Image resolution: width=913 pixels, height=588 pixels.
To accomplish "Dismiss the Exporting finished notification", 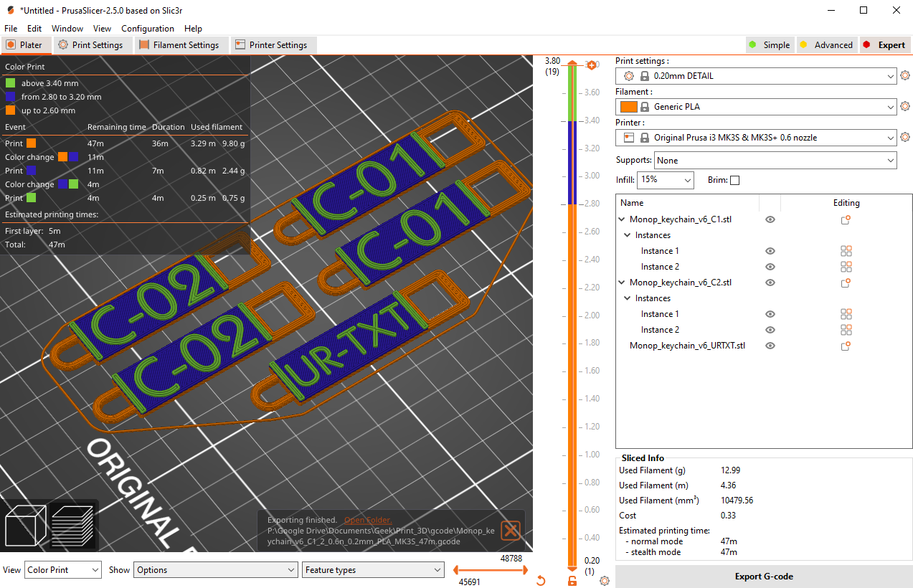I will [x=511, y=531].
